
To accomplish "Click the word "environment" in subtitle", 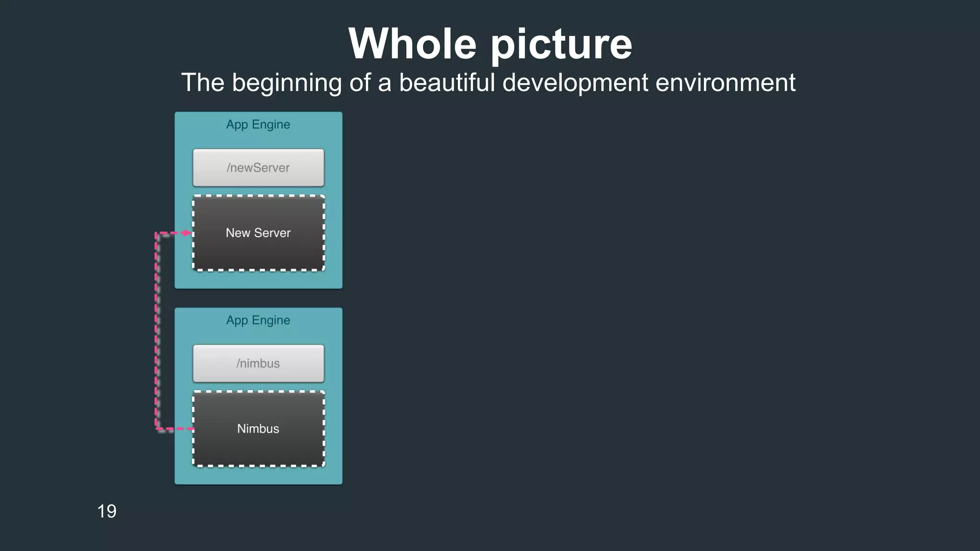I will point(725,82).
